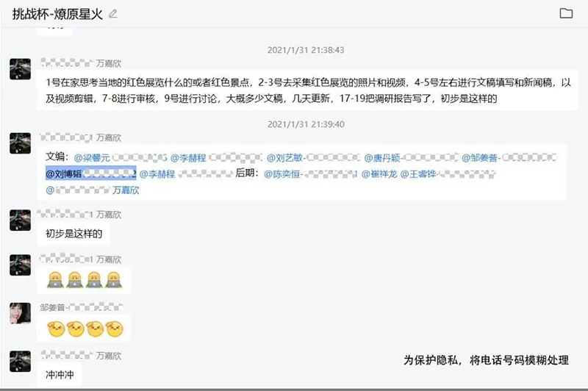Click the long schedule message starting with 1号在家
Screen dimensions: 588x391
coord(307,90)
